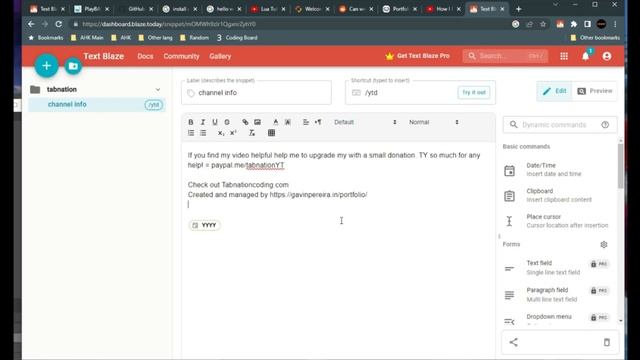Clear text formatting

click(x=252, y=133)
